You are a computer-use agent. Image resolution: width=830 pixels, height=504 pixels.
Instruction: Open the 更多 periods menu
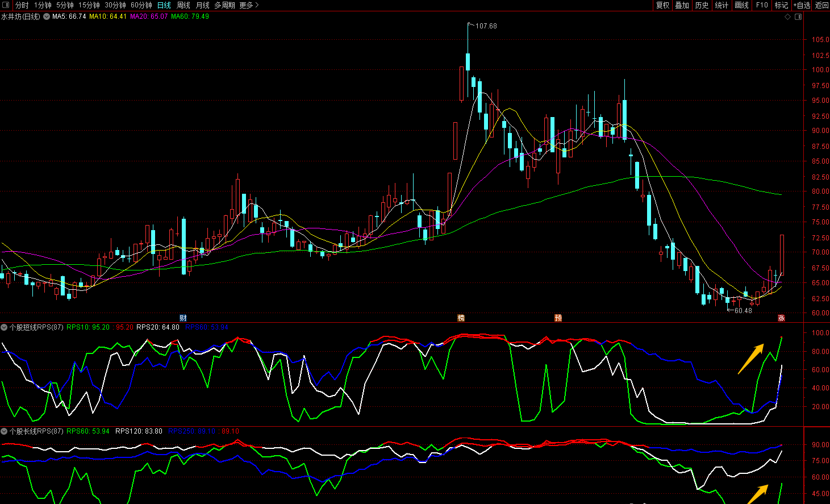point(249,5)
